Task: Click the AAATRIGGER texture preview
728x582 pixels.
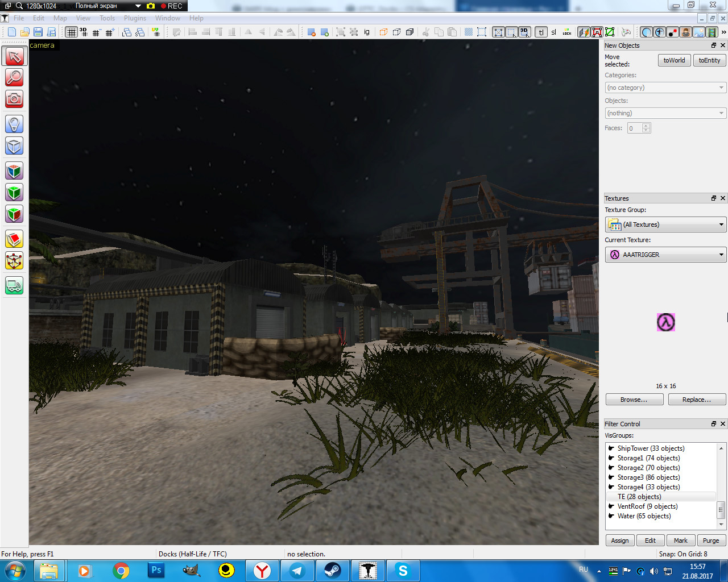Action: [666, 322]
